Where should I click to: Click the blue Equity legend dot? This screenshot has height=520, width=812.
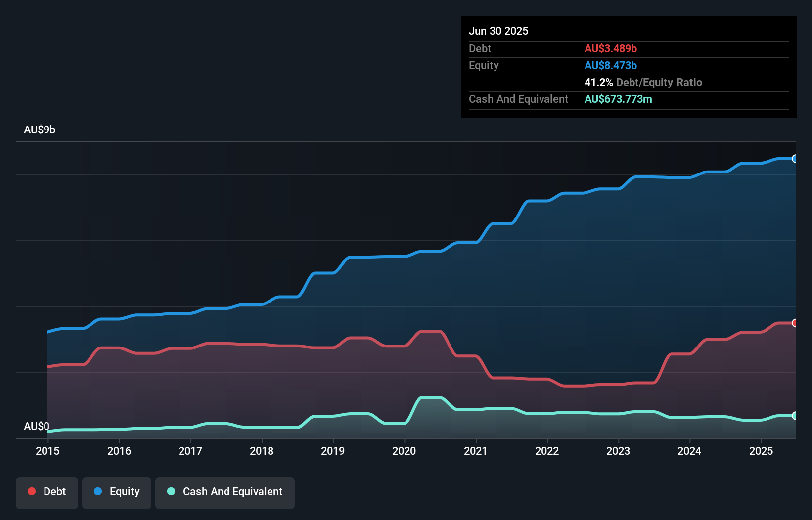[98, 491]
